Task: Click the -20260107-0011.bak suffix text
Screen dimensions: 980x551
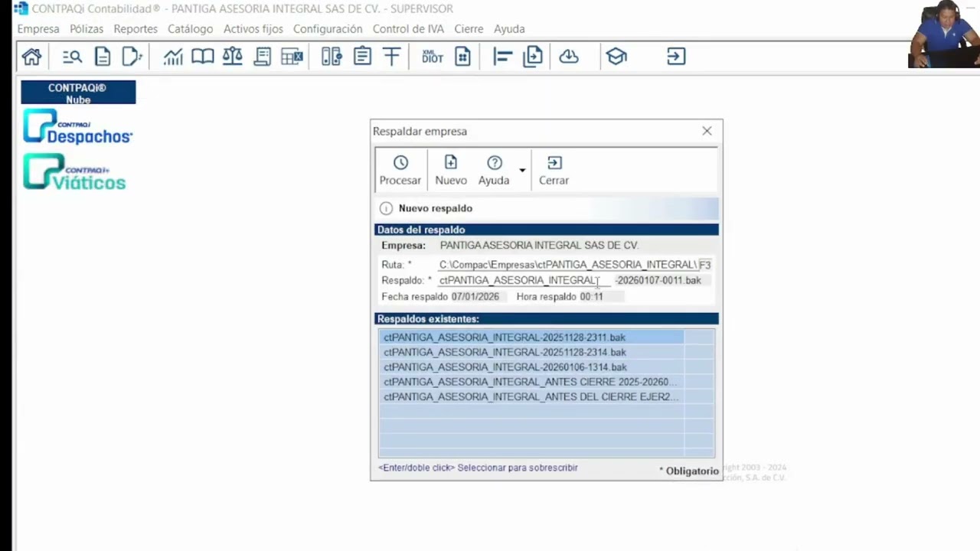Action: (658, 280)
